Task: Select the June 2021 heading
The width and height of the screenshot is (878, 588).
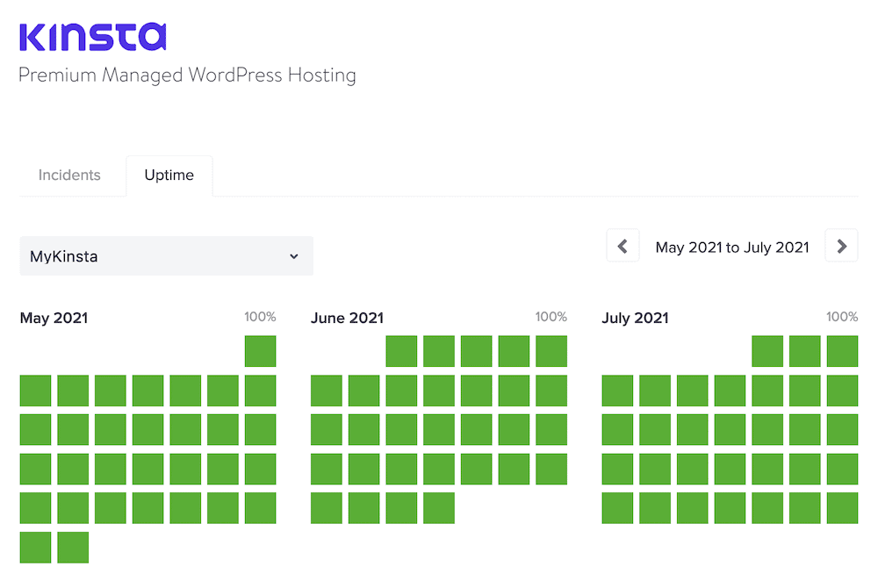Action: point(348,318)
